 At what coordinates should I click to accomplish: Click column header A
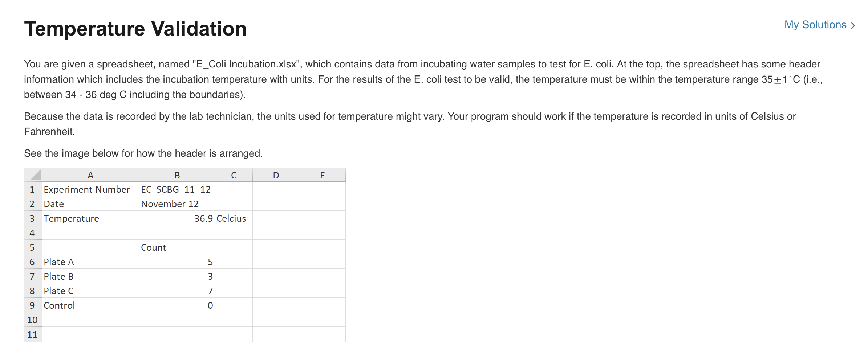point(90,174)
